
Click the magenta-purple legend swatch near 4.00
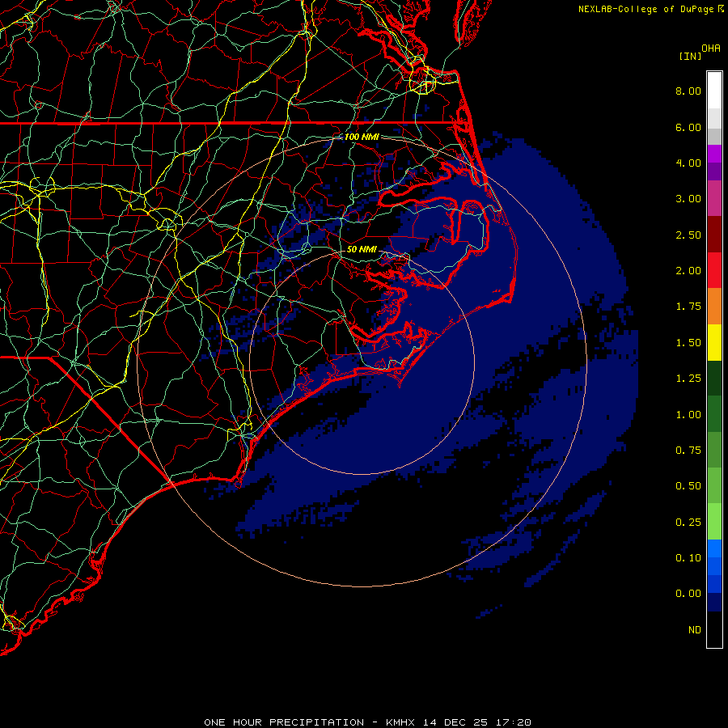[x=714, y=154]
